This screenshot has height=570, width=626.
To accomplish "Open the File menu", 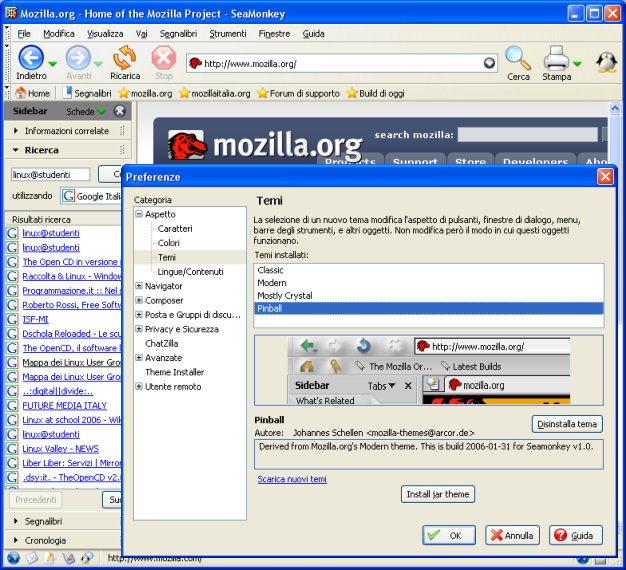I will point(24,34).
